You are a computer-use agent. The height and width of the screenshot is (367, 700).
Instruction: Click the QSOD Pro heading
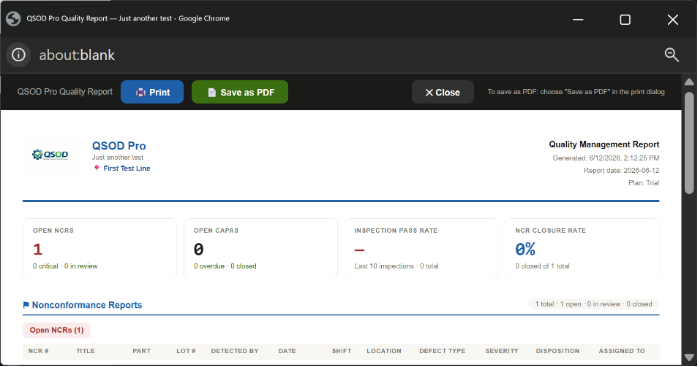tap(119, 146)
